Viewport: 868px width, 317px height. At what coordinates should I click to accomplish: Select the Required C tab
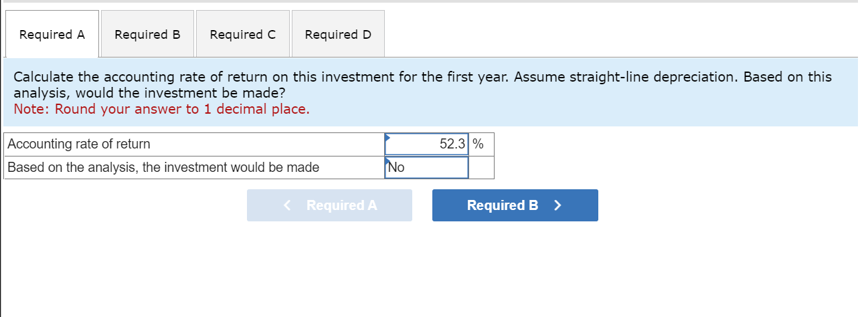tap(242, 34)
